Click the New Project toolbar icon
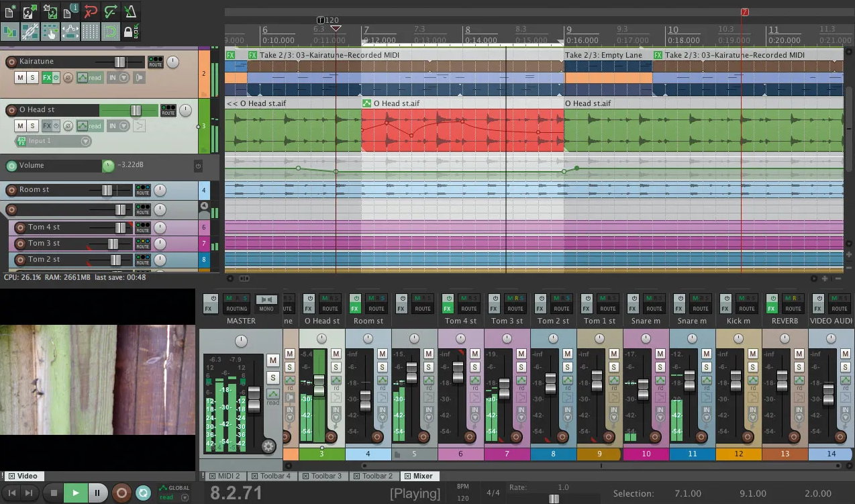 point(10,11)
